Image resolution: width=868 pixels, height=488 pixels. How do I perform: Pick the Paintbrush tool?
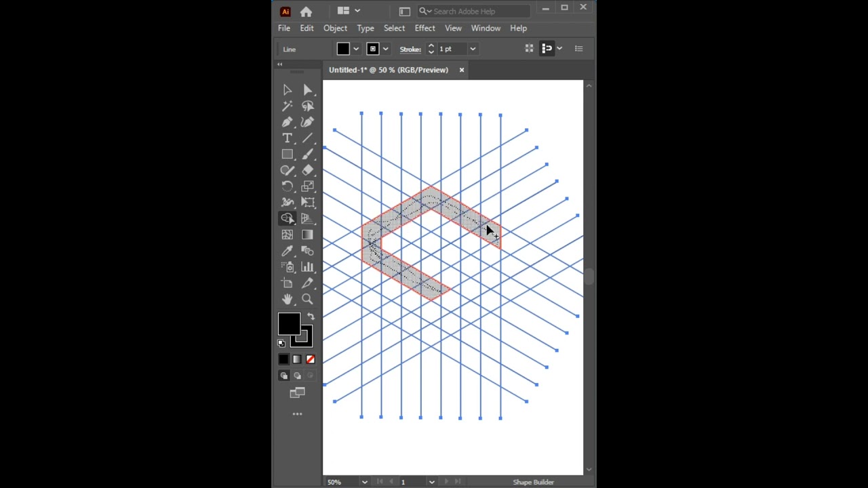pyautogui.click(x=308, y=155)
